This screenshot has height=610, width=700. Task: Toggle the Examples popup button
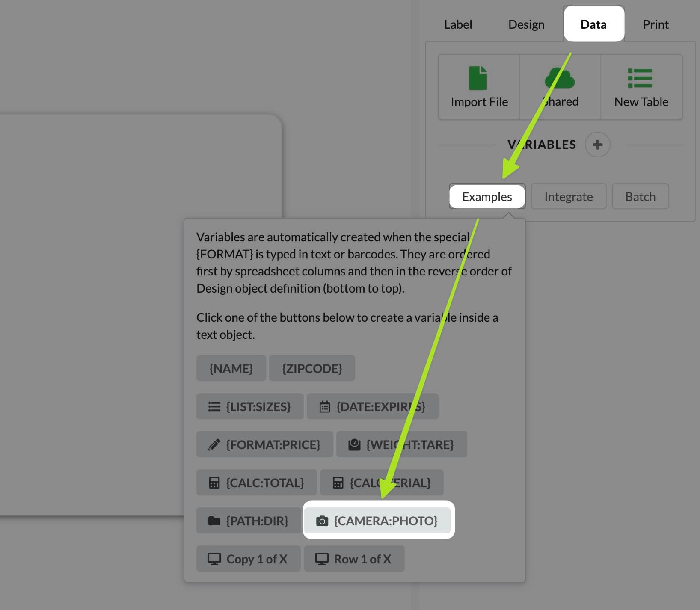pos(487,197)
